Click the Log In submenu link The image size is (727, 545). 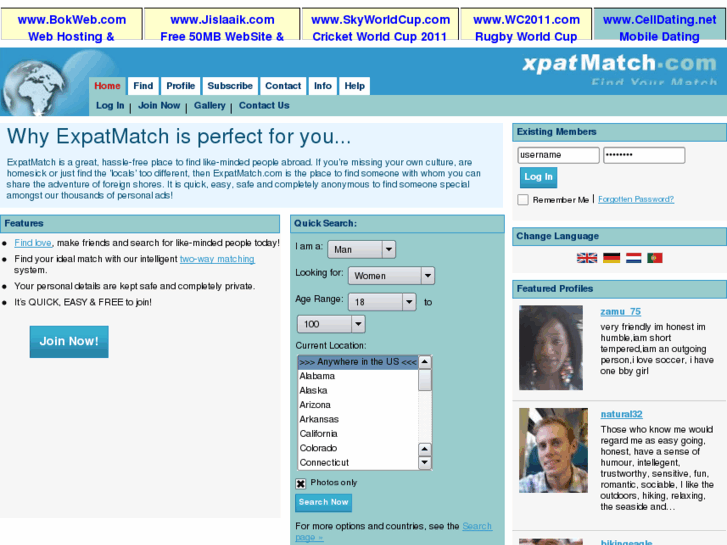(x=110, y=106)
